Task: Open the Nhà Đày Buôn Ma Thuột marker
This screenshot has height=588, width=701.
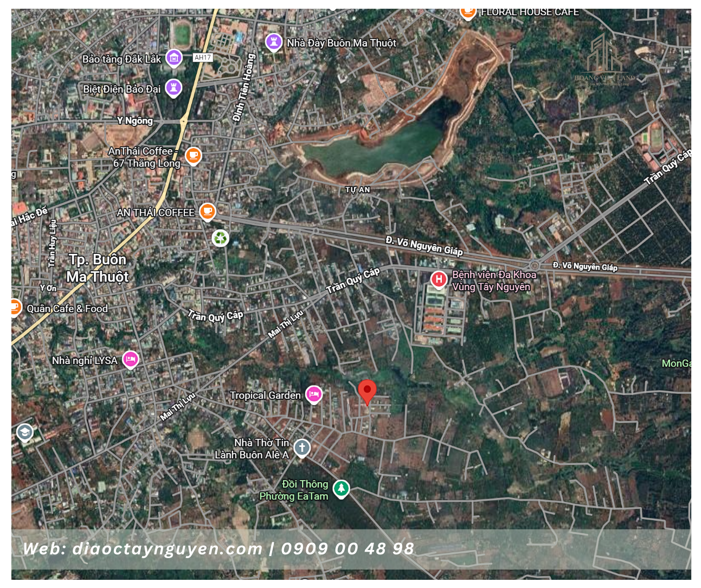Action: click(x=273, y=42)
